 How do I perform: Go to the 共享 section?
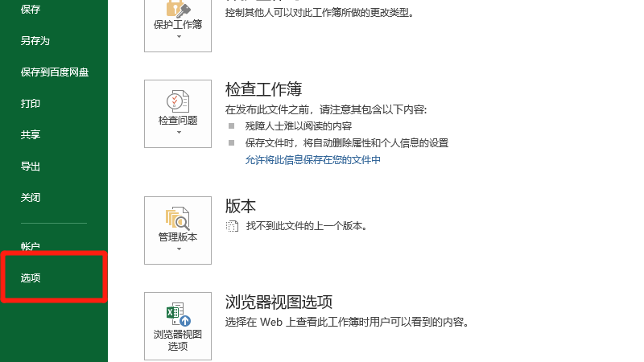(31, 135)
